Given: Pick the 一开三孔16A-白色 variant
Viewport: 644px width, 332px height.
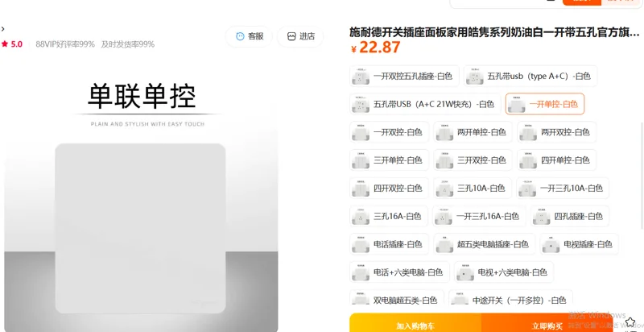Looking at the screenshot, I should pos(479,216).
